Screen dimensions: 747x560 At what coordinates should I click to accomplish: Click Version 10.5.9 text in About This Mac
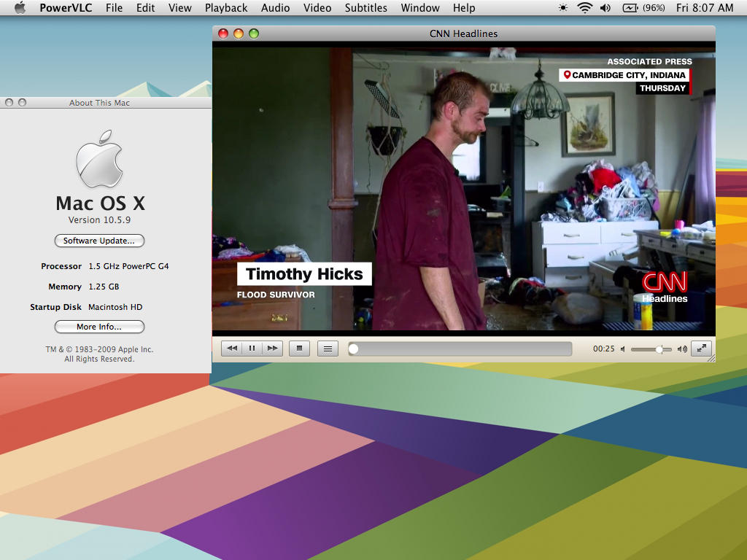coord(99,220)
